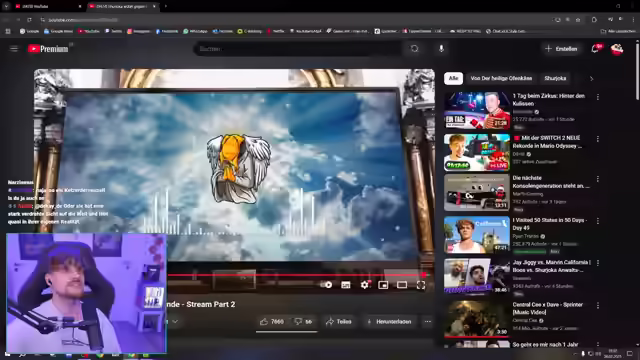Open the YouTube hamburger guide menu

[14, 49]
